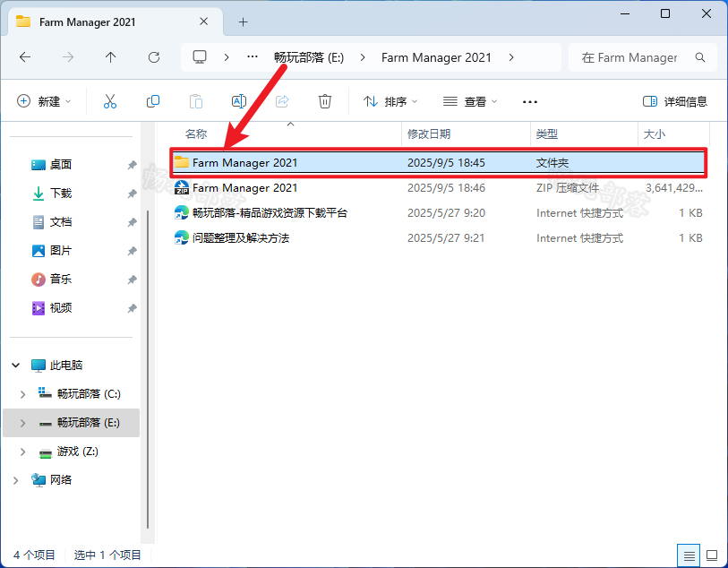Click the navigation pane scrollbar
This screenshot has width=728, height=568.
148,369
